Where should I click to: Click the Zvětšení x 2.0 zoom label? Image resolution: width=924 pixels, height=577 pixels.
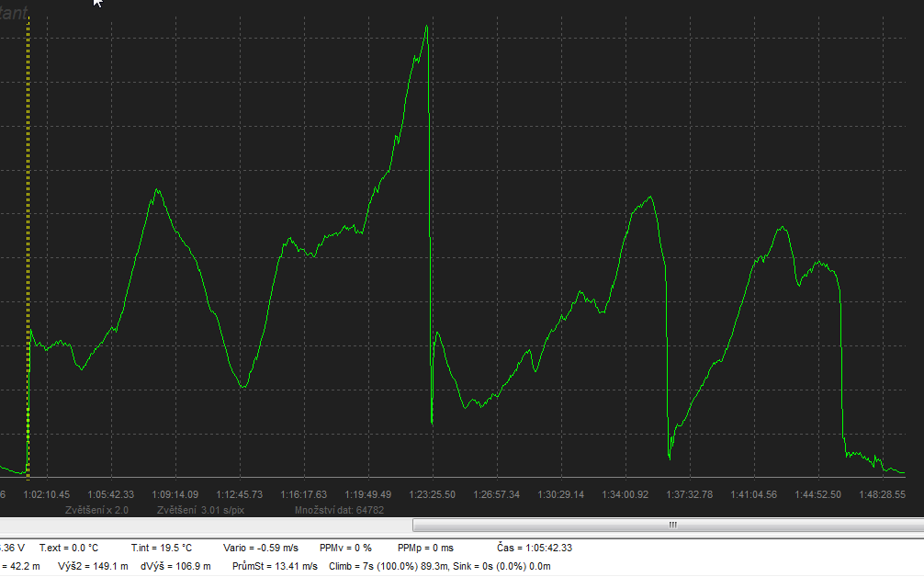(97, 509)
